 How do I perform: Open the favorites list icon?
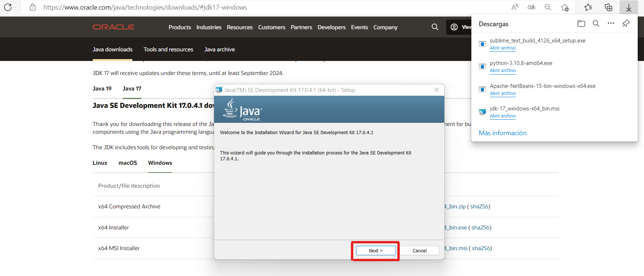click(588, 7)
